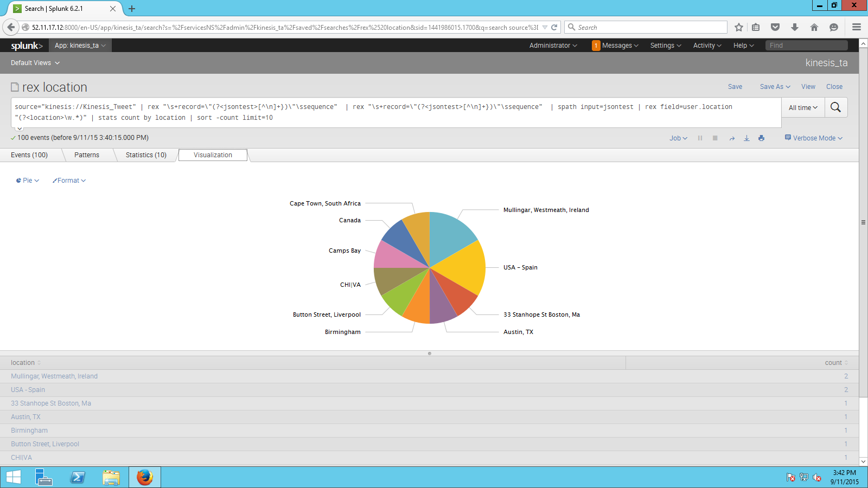Share the job results
The width and height of the screenshot is (868, 488).
[x=732, y=138]
